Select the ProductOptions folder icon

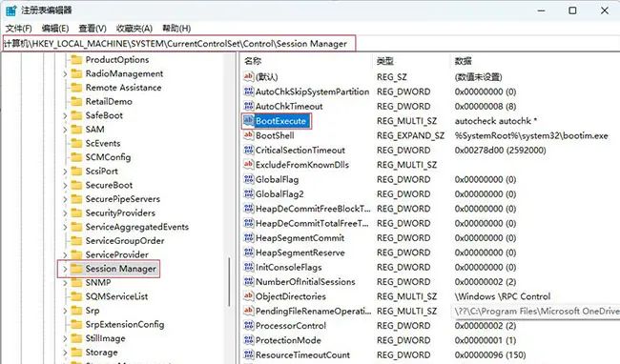point(76,60)
